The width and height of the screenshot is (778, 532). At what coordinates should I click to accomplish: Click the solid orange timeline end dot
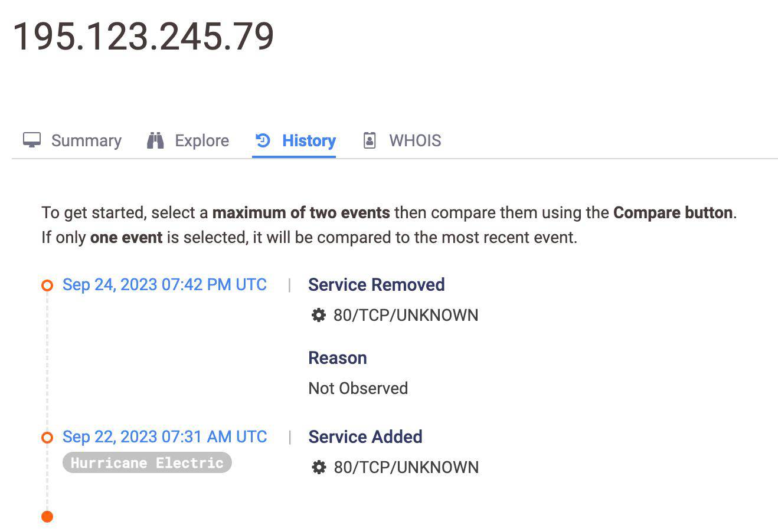[47, 517]
